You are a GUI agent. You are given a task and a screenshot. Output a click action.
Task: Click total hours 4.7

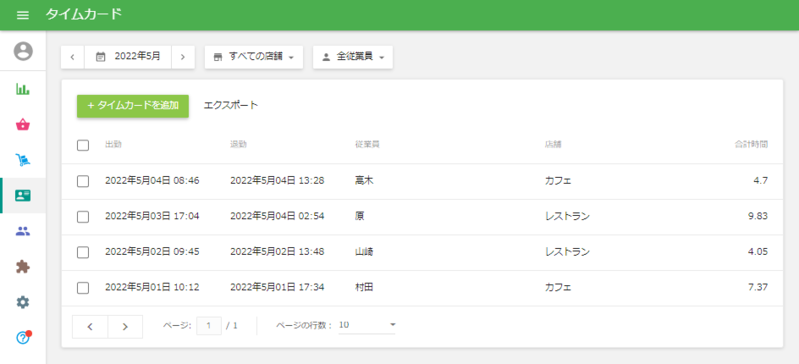tap(762, 180)
